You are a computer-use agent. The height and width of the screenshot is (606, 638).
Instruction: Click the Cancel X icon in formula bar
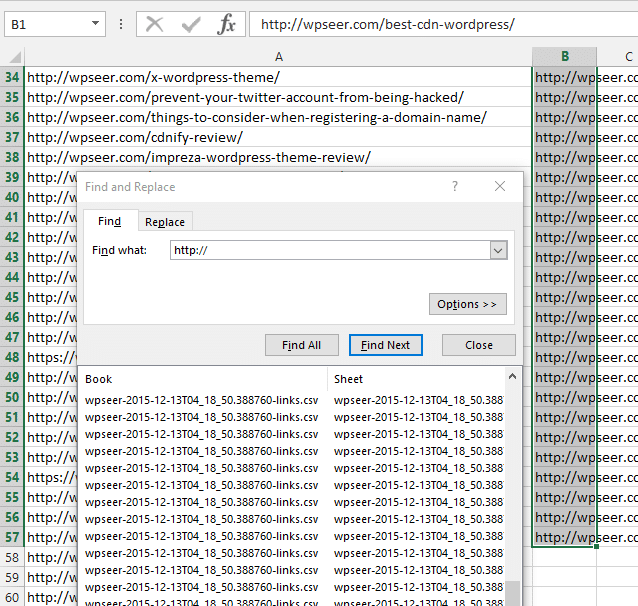coord(155,24)
